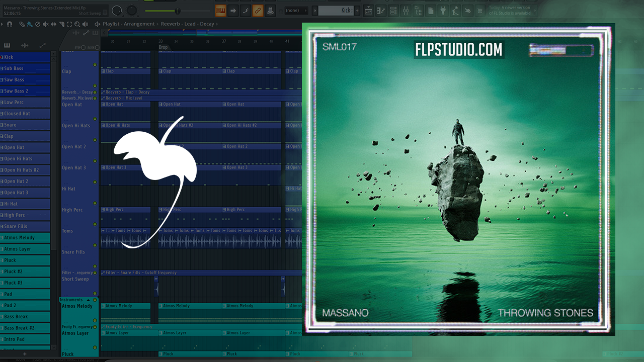Select the Cloused Hat pattern in picker
This screenshot has height=362, width=644.
[25, 114]
